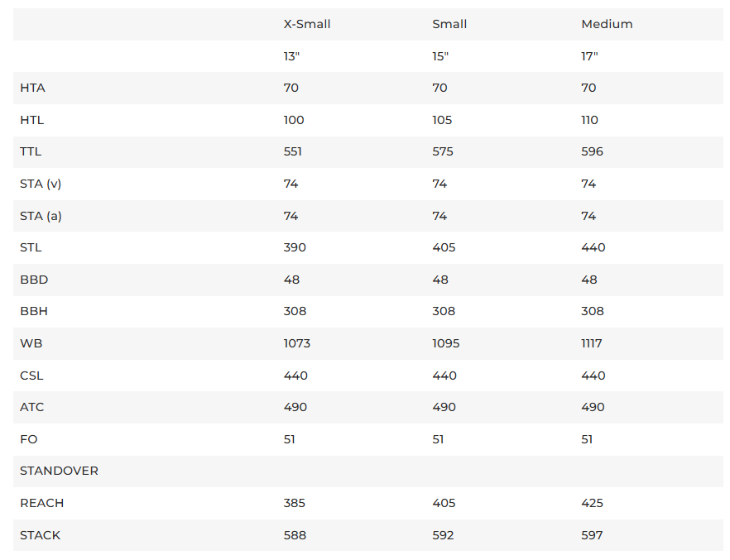Click the STACK value 588
Viewport: 730px width, 560px height.
click(295, 535)
